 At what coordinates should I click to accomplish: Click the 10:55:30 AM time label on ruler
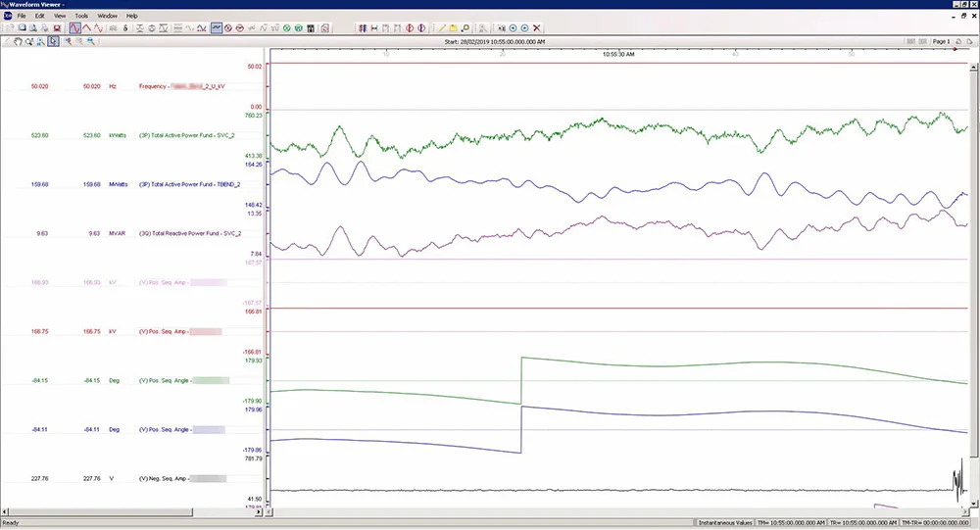point(618,55)
